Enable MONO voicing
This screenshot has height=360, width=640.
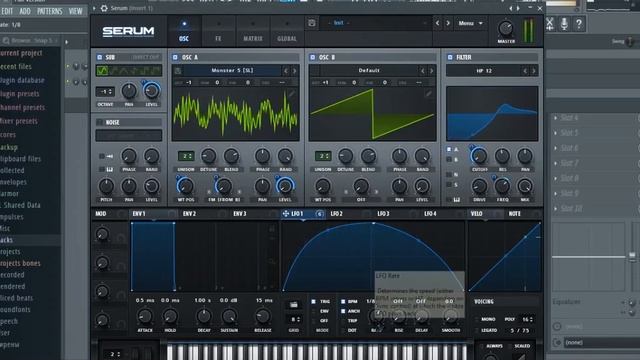coord(477,319)
